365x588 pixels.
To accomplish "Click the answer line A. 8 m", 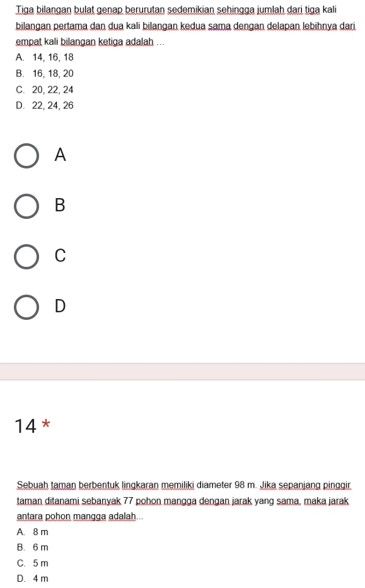I will point(33,532).
